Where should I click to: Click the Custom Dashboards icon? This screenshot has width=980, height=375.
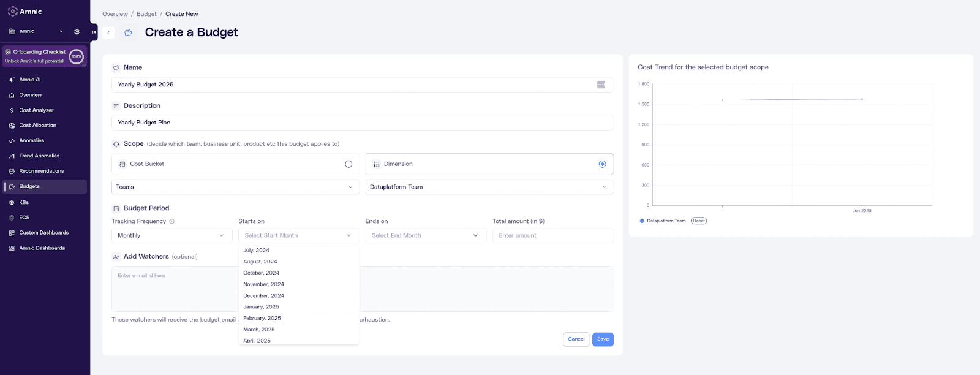(12, 233)
